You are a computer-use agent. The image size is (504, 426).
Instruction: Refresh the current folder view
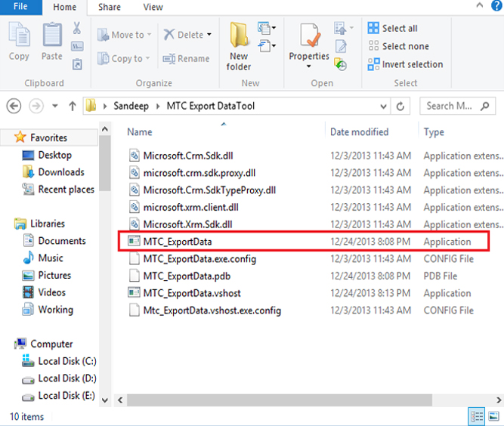[x=400, y=106]
